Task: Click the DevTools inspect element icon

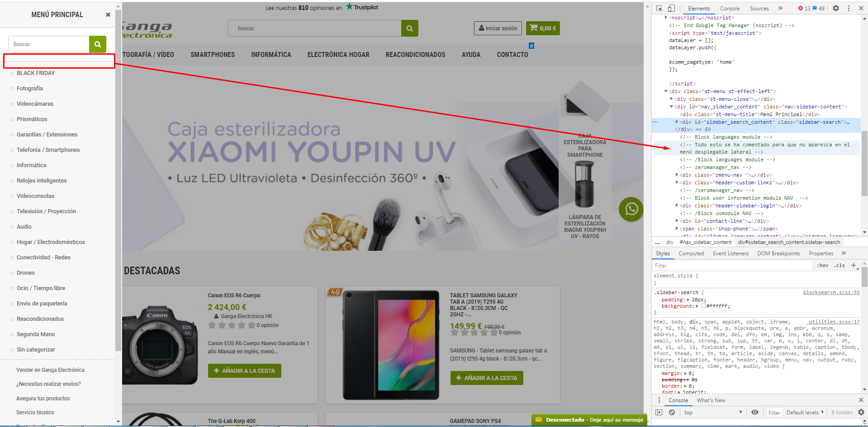Action: [x=659, y=8]
